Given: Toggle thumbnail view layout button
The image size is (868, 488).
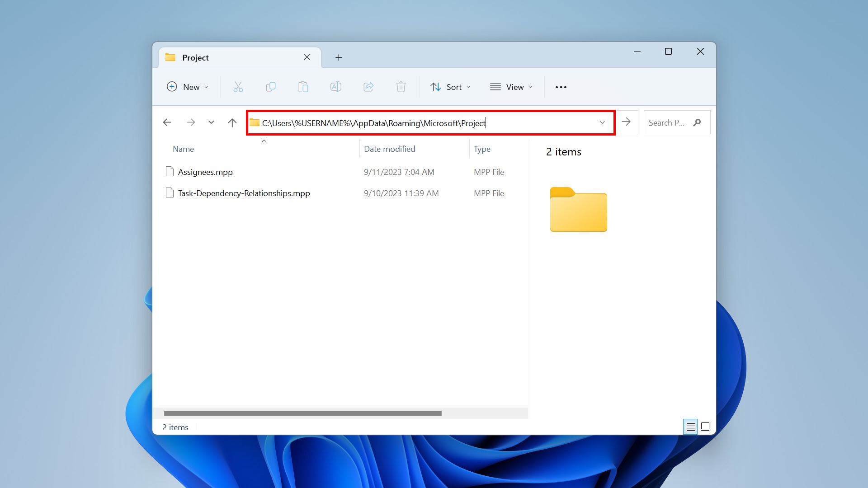Looking at the screenshot, I should coord(705,426).
